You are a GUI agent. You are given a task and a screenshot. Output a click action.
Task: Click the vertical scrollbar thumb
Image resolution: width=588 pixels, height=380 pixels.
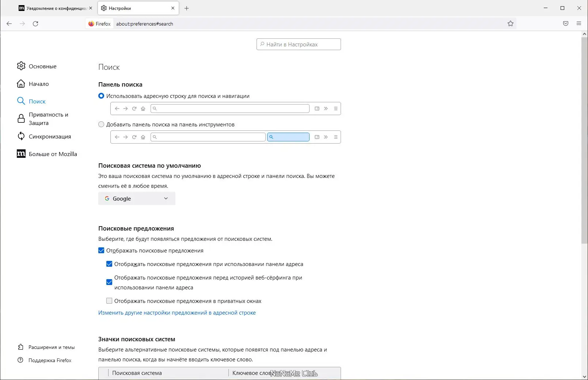click(584, 140)
